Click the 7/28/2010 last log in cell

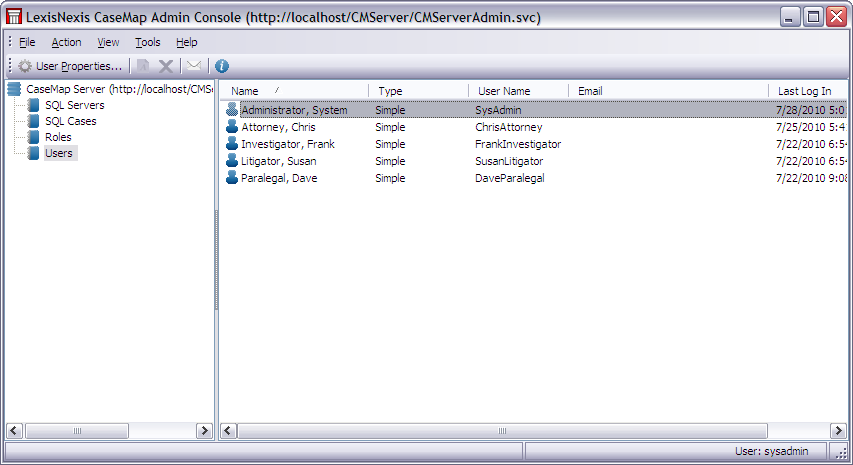click(811, 110)
